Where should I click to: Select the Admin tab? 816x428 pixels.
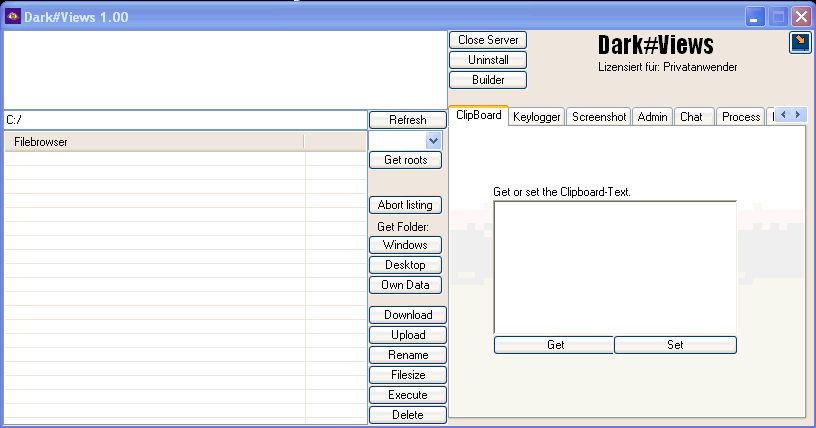coord(652,117)
